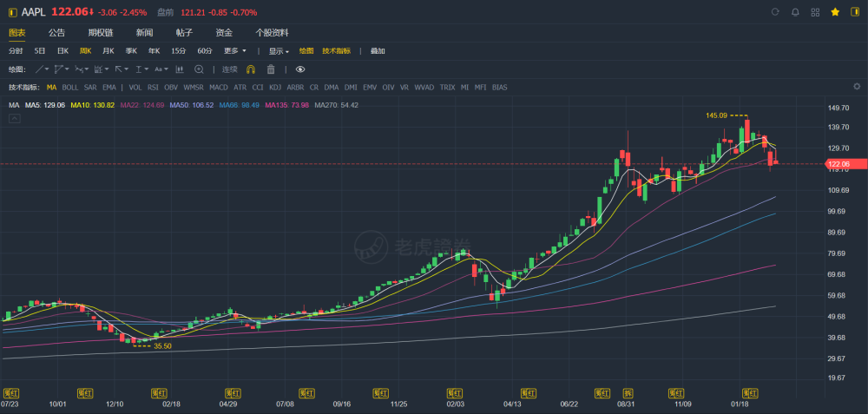Select the 5日 timeframe
This screenshot has height=414, width=868.
[40, 50]
